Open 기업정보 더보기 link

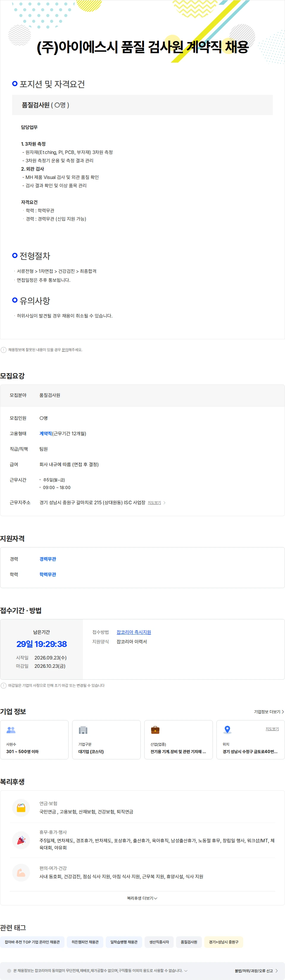click(x=269, y=712)
